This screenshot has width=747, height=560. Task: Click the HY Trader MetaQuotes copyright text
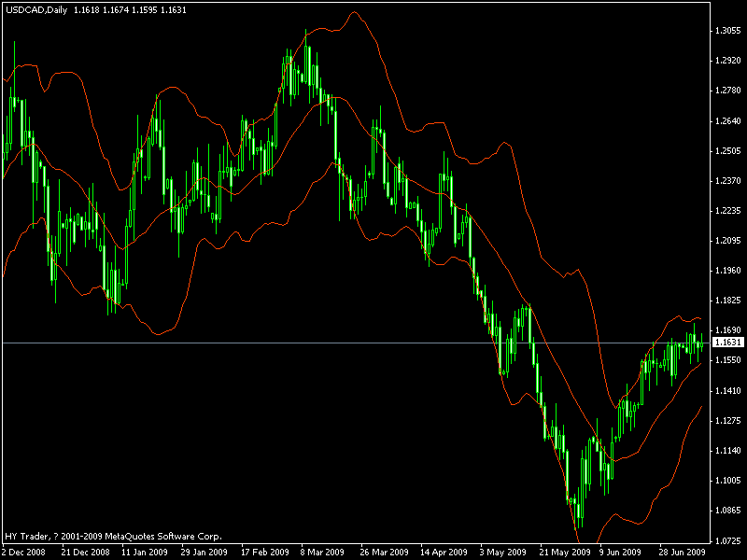(113, 537)
